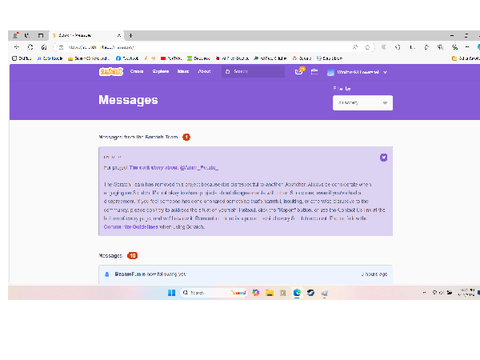Open Microsoft Edge on the taskbar

click(297, 293)
